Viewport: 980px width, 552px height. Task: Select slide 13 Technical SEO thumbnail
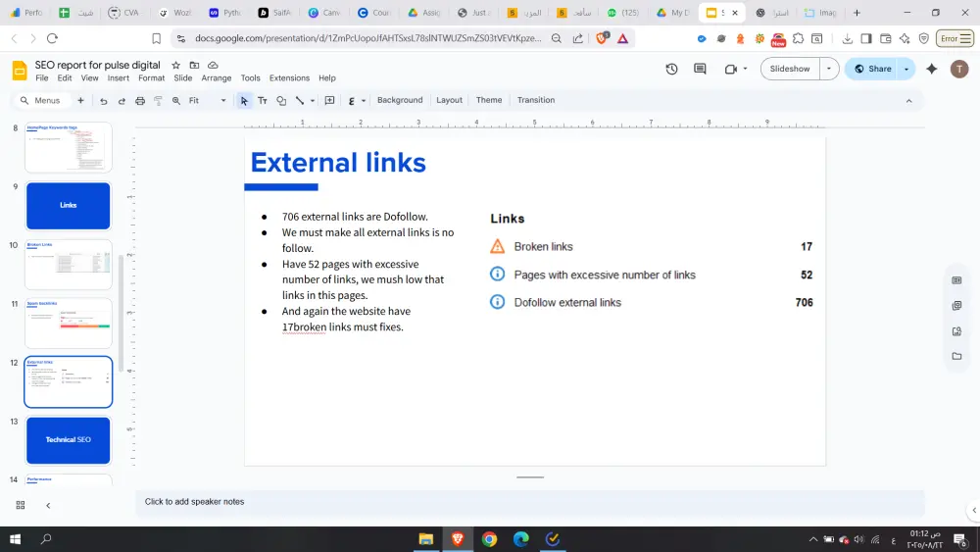point(69,440)
